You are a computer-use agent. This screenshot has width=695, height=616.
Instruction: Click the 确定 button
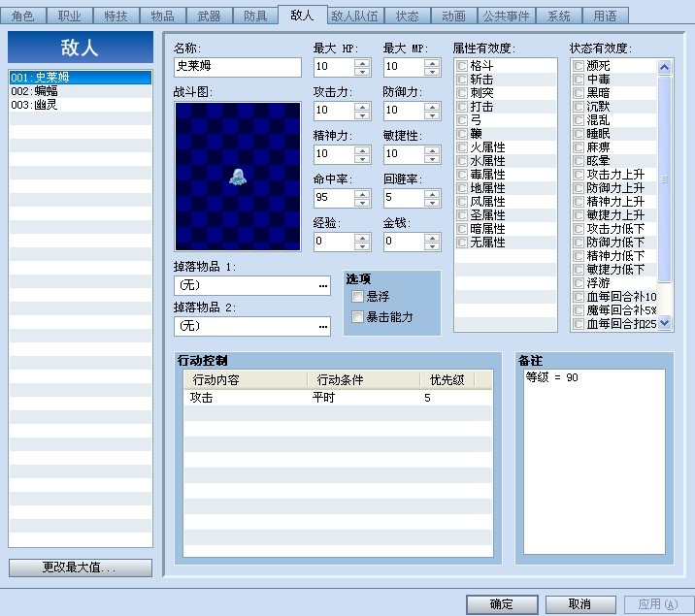(502, 604)
